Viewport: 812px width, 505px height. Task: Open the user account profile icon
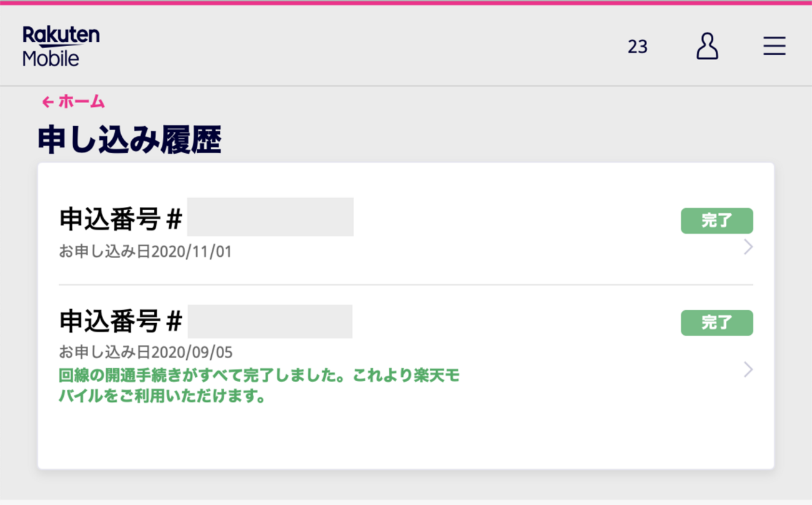pos(707,46)
